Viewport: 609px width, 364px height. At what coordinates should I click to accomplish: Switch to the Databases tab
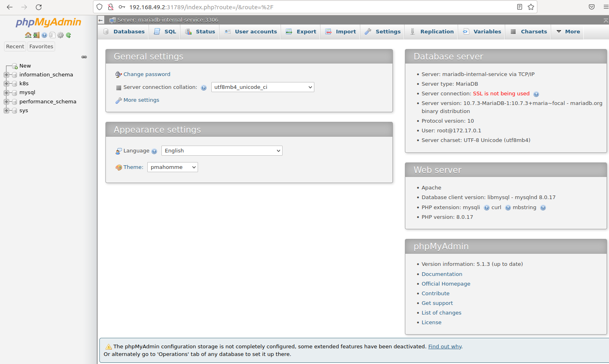(124, 32)
